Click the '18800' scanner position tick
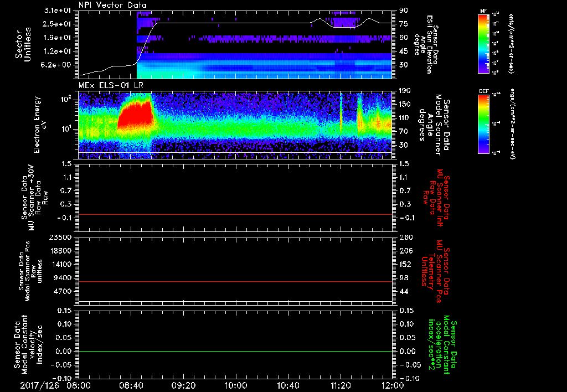The width and height of the screenshot is (567, 392). (60, 251)
